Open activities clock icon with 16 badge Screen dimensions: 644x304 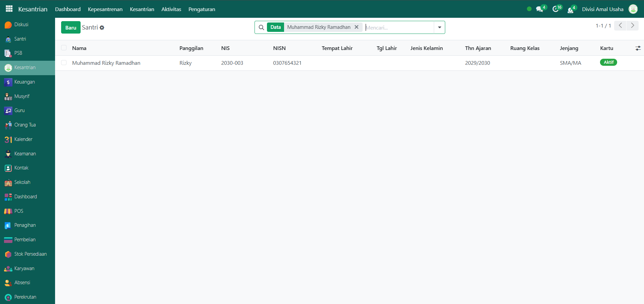pos(556,9)
